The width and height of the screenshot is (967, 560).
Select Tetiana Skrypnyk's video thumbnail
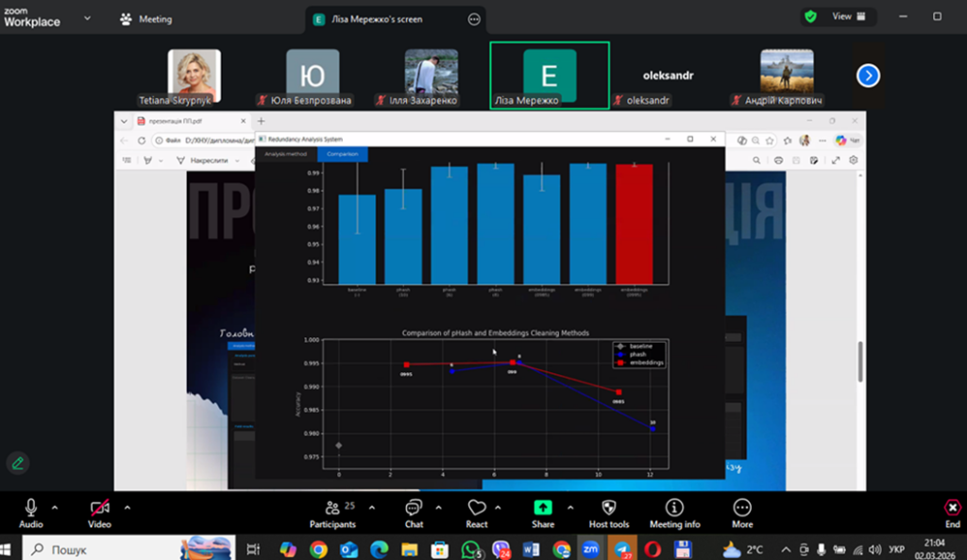[x=194, y=74]
